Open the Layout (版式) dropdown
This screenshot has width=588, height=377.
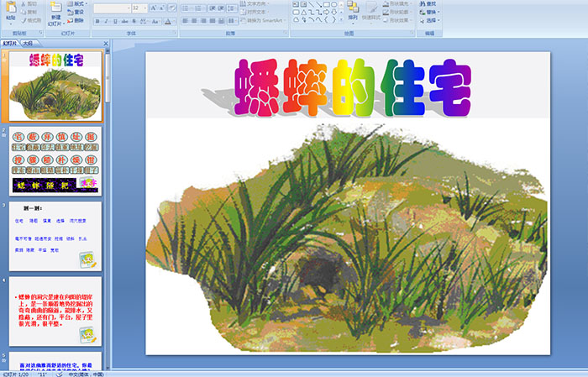click(x=77, y=3)
